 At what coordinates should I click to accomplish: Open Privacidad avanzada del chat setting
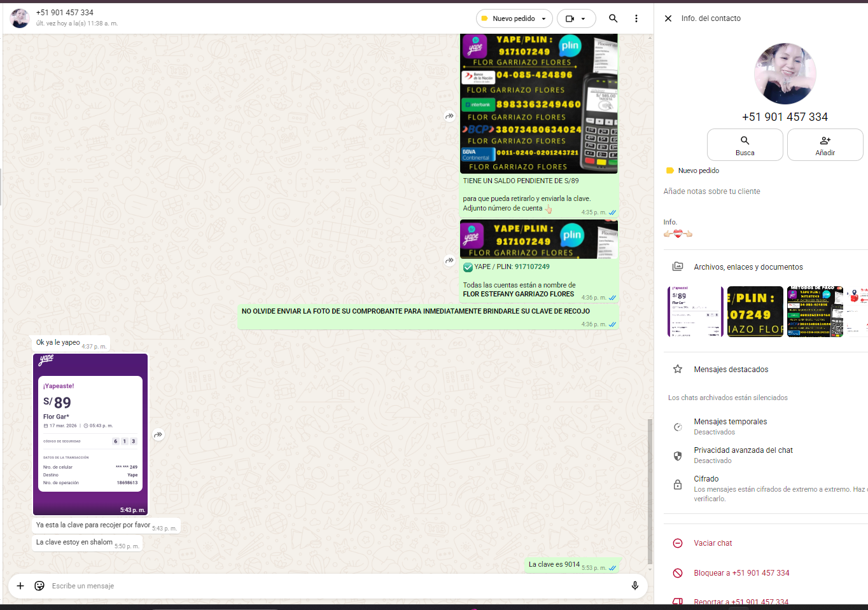[x=743, y=455]
